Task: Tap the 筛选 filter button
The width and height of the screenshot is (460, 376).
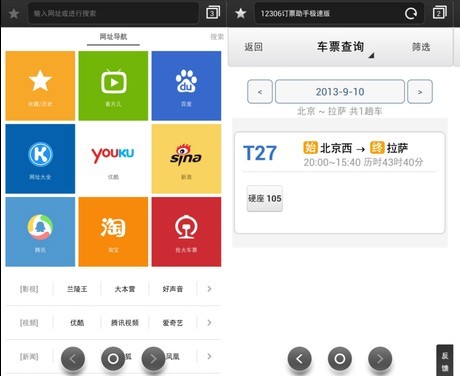Action: (x=421, y=47)
